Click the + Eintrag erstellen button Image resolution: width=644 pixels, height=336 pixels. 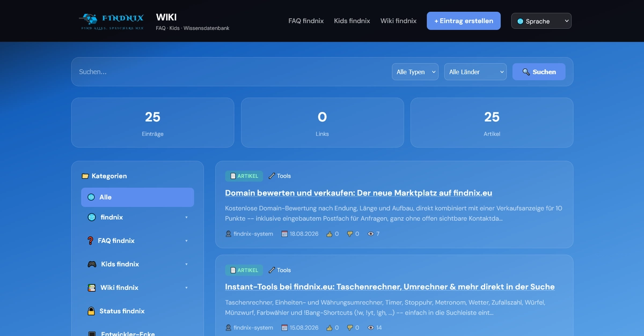pos(464,21)
